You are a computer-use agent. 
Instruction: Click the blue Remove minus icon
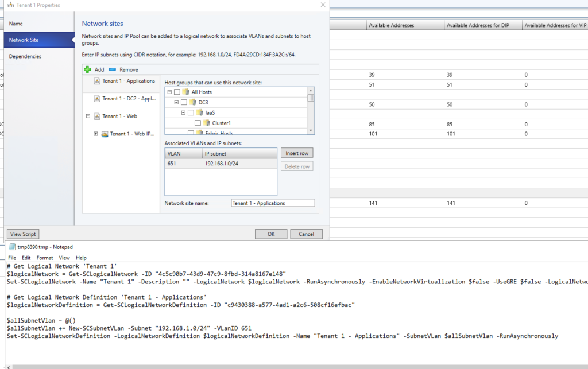113,69
